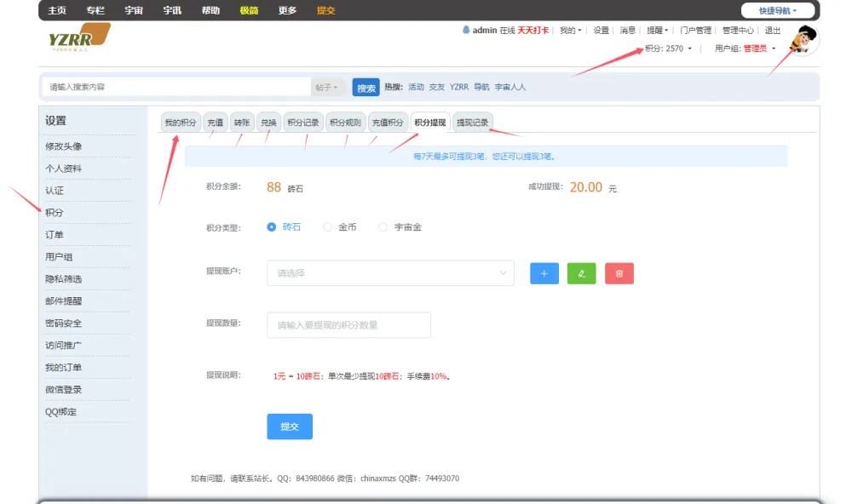This screenshot has height=504, width=852.
Task: Open the profile avatar in the top right
Action: coord(802,38)
